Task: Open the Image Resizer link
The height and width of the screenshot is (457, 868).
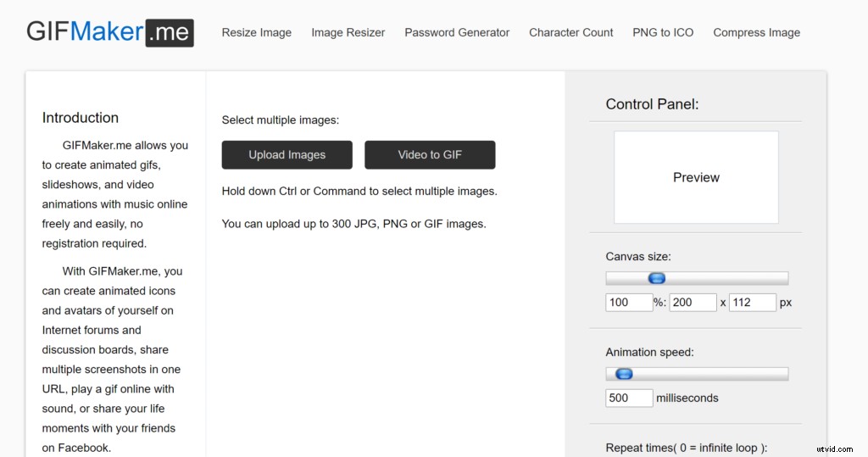Action: [x=348, y=33]
